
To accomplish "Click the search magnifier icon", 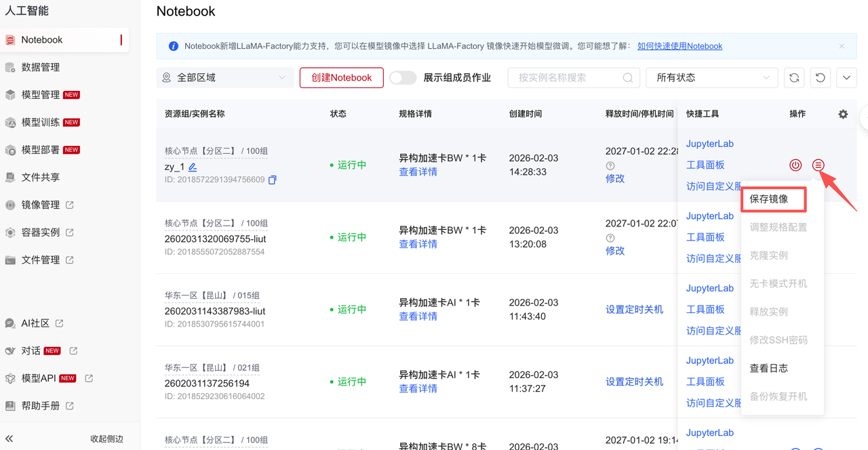I will [628, 78].
